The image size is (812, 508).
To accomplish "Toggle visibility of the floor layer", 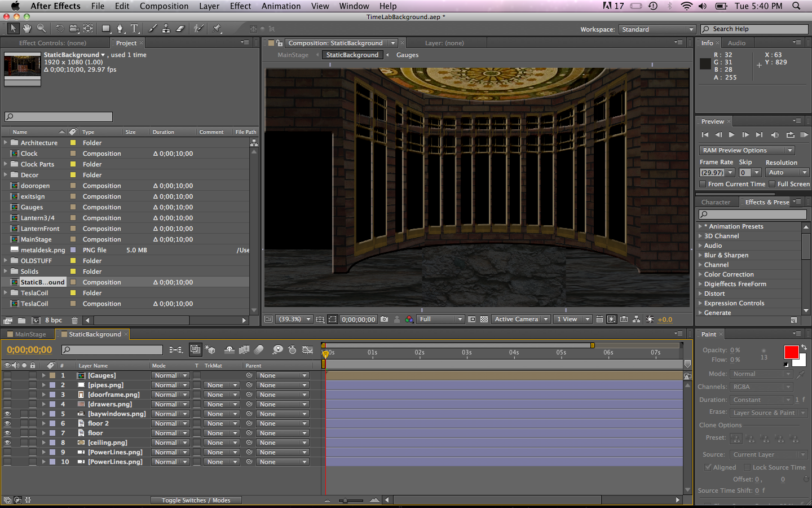I will 8,433.
